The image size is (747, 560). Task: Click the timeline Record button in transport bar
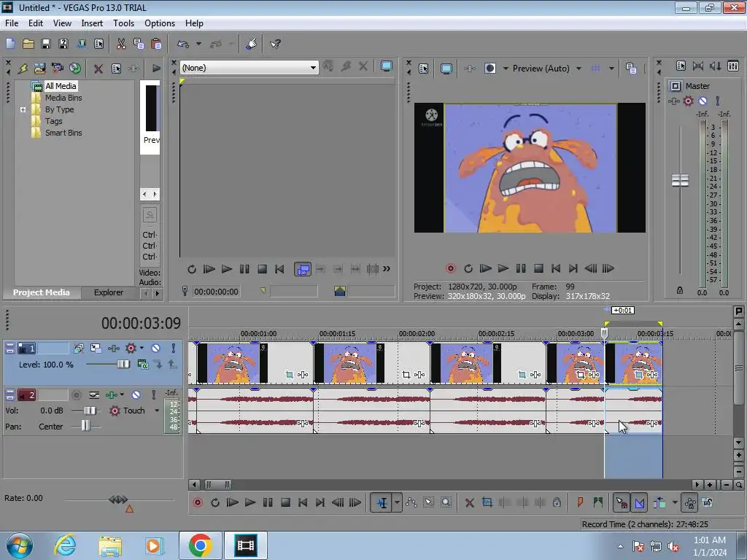tap(198, 502)
